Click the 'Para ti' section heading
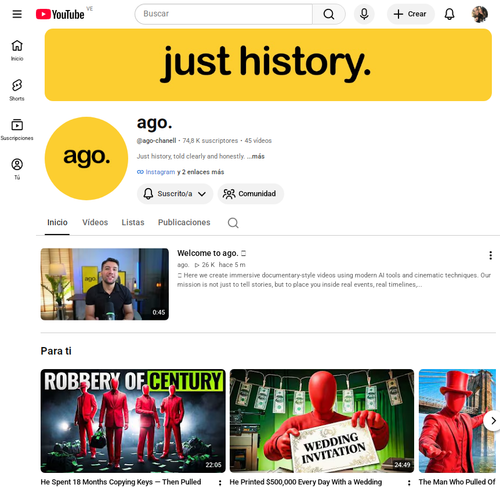This screenshot has width=500, height=487. (56, 351)
